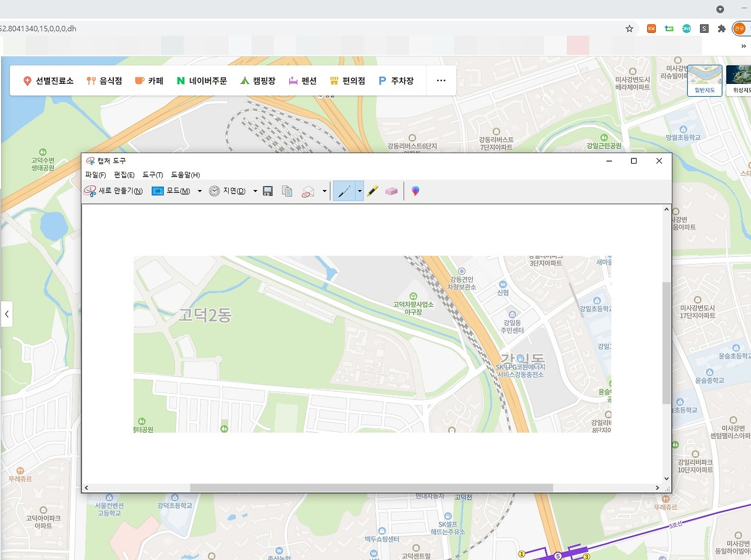The width and height of the screenshot is (751, 560).
Task: Send the snip via email icon
Action: 308,191
